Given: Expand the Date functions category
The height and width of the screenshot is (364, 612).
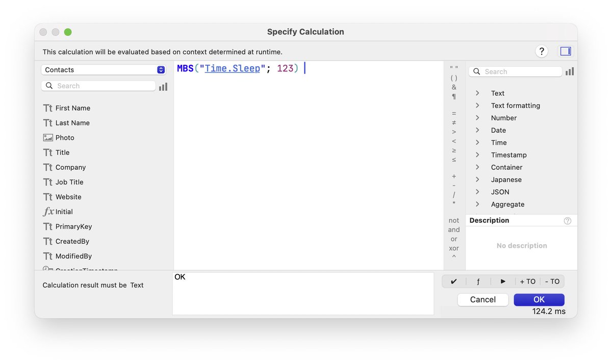Looking at the screenshot, I should pyautogui.click(x=478, y=130).
